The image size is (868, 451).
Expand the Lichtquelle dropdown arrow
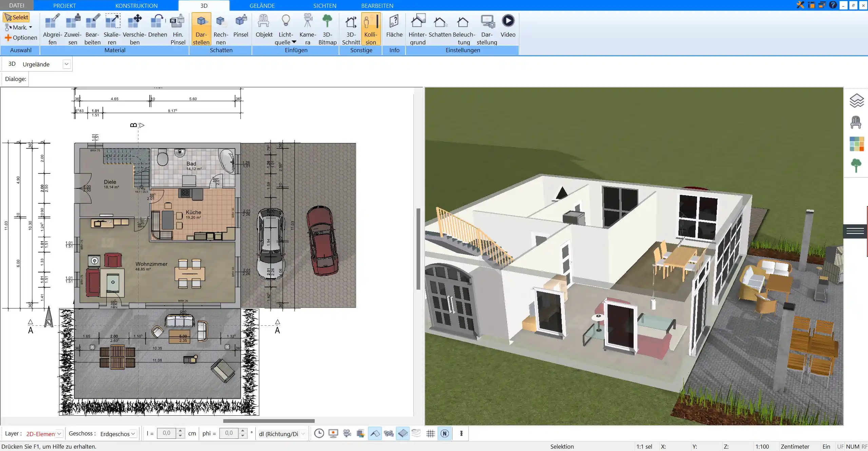coord(294,42)
